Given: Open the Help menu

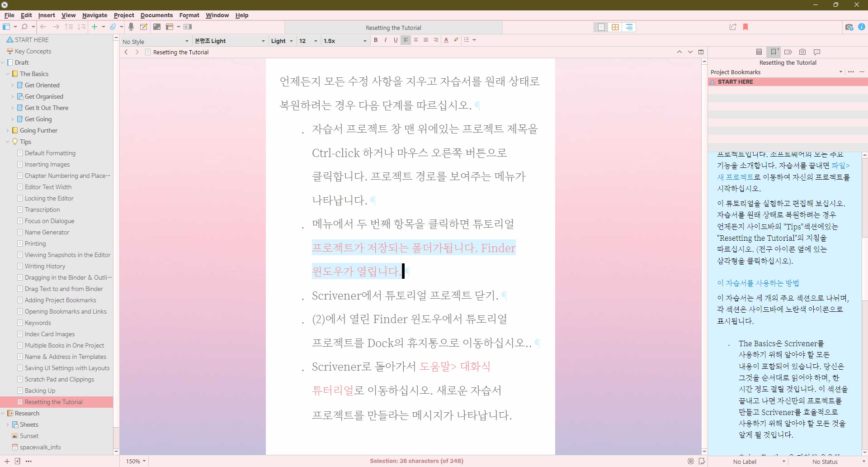Looking at the screenshot, I should pos(242,15).
